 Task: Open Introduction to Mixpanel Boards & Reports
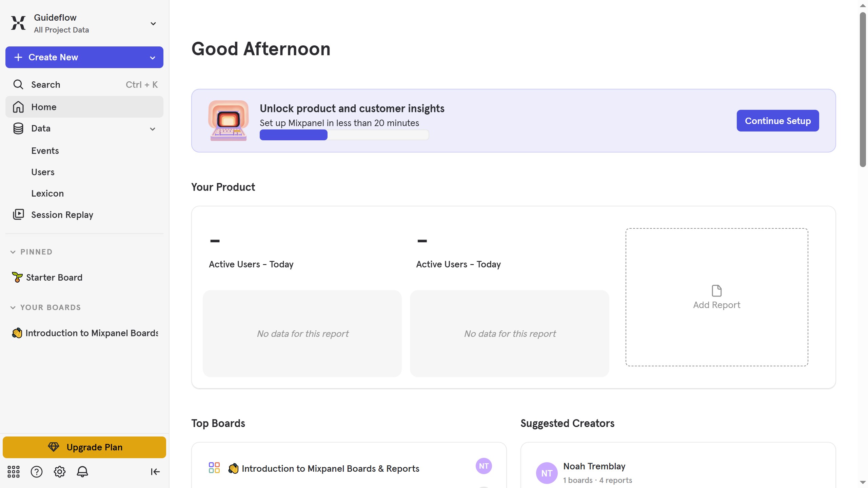331,469
